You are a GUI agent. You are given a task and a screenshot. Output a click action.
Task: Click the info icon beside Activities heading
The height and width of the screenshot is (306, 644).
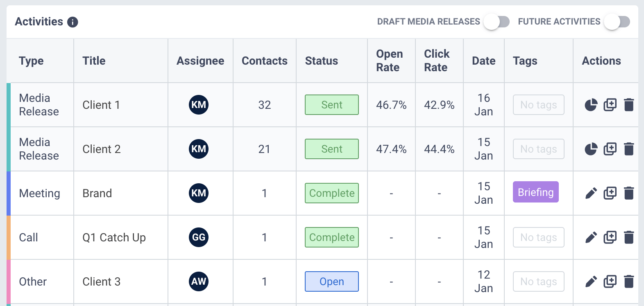[x=73, y=22]
